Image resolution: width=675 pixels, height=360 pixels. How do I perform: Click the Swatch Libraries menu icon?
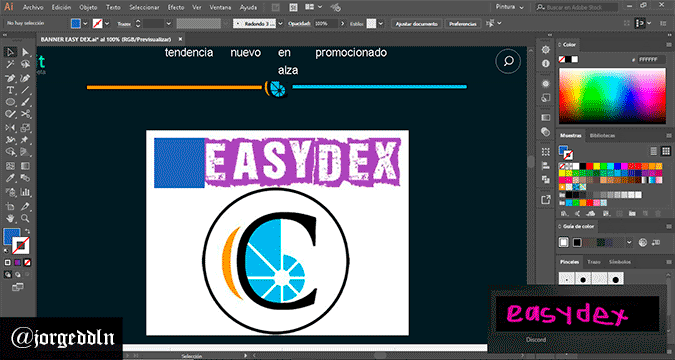pos(563,214)
